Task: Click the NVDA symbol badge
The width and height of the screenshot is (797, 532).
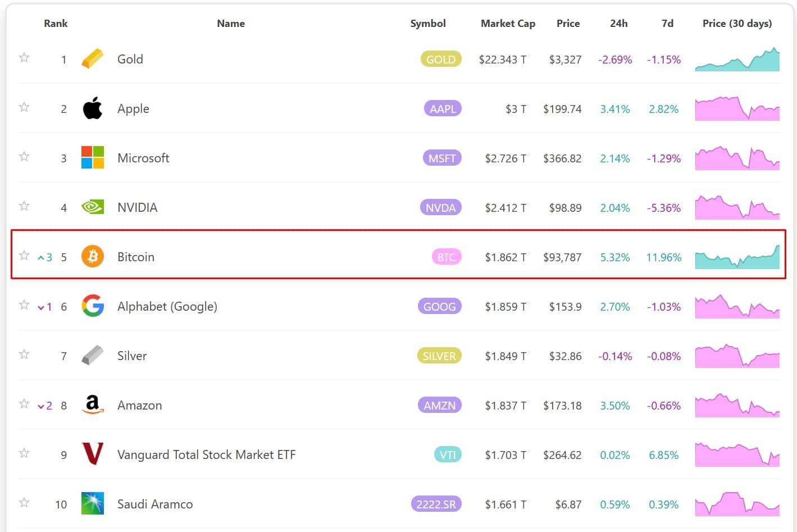Action: click(441, 207)
